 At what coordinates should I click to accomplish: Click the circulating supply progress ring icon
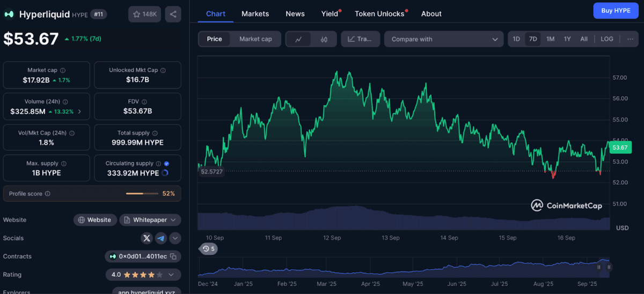165,173
